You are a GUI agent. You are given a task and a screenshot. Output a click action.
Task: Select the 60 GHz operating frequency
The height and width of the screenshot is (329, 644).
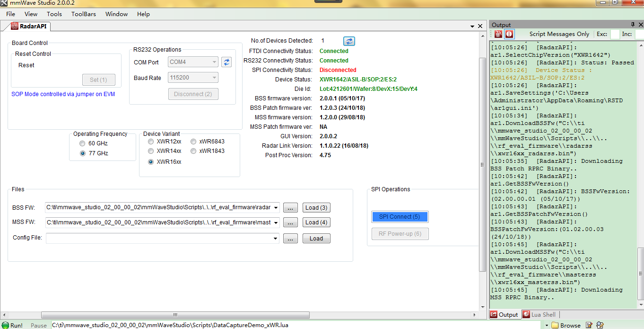pos(83,143)
